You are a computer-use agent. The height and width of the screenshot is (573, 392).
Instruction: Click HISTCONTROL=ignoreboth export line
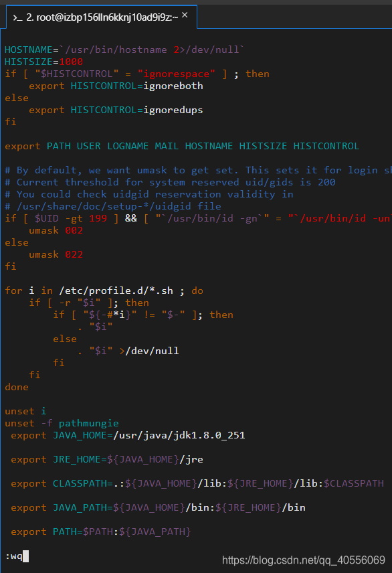[x=116, y=86]
